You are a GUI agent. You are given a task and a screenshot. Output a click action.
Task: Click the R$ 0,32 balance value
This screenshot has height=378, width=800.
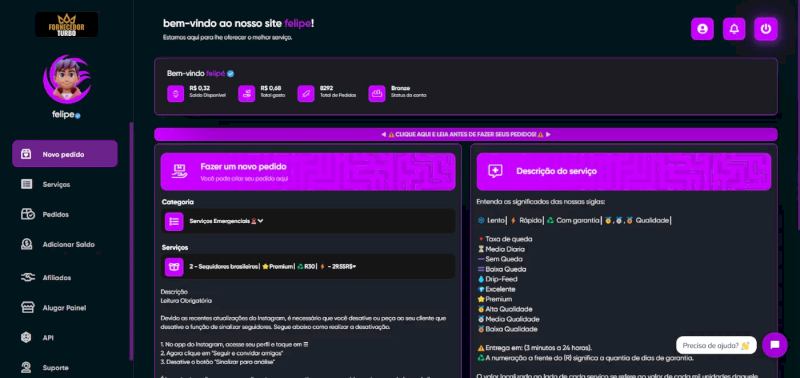[199, 88]
